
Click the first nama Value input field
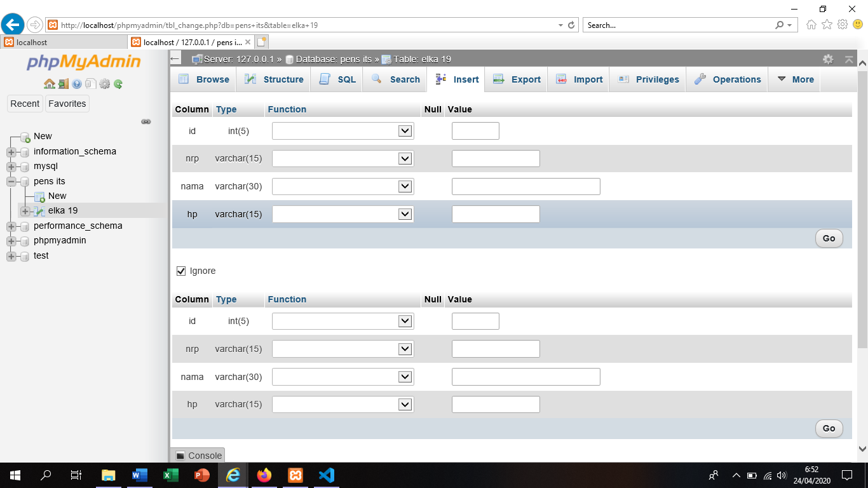526,187
